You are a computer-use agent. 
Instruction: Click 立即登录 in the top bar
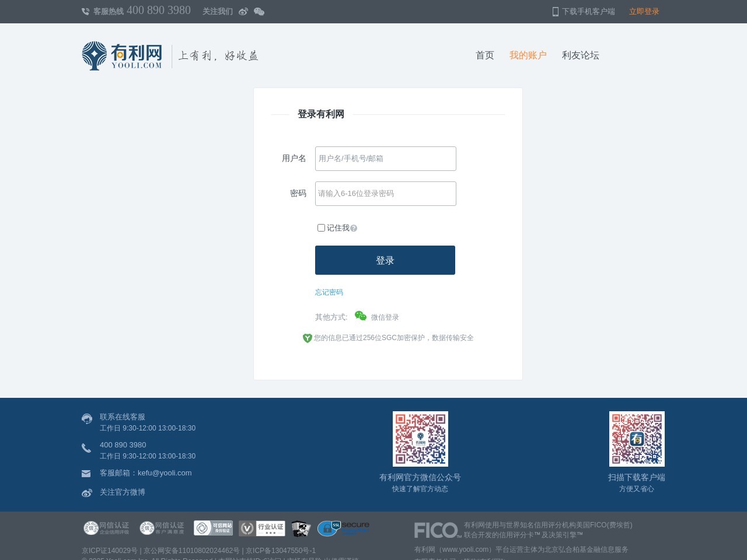coord(644,12)
